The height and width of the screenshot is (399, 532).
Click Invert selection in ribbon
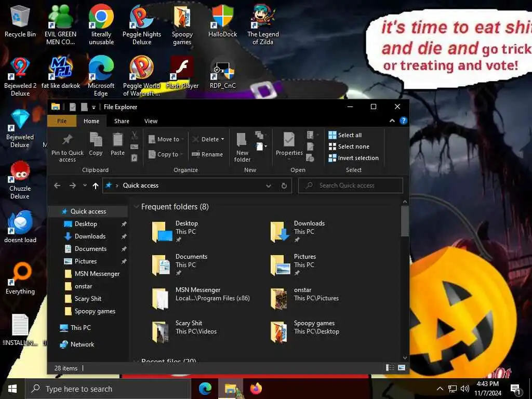pos(353,158)
